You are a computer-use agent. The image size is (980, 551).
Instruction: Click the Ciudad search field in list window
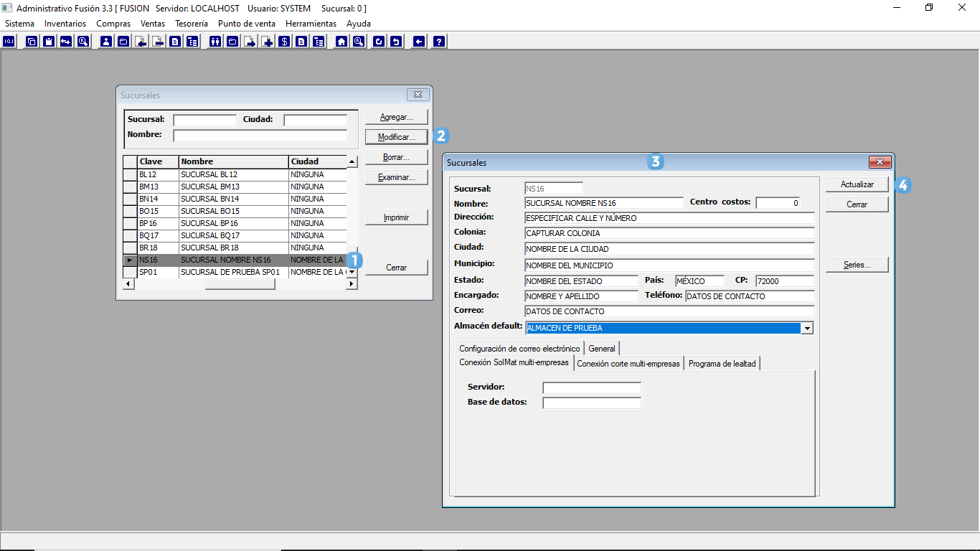(315, 120)
